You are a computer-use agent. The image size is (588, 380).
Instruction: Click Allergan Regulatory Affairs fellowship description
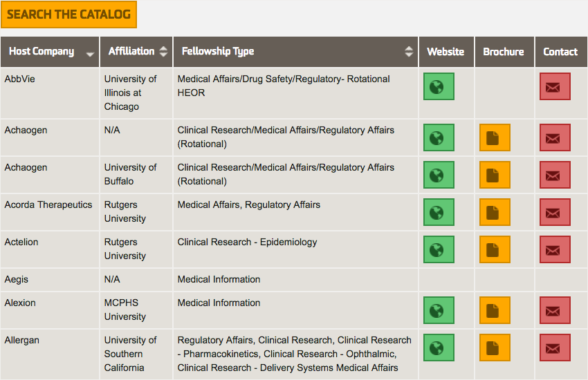pyautogui.click(x=295, y=354)
